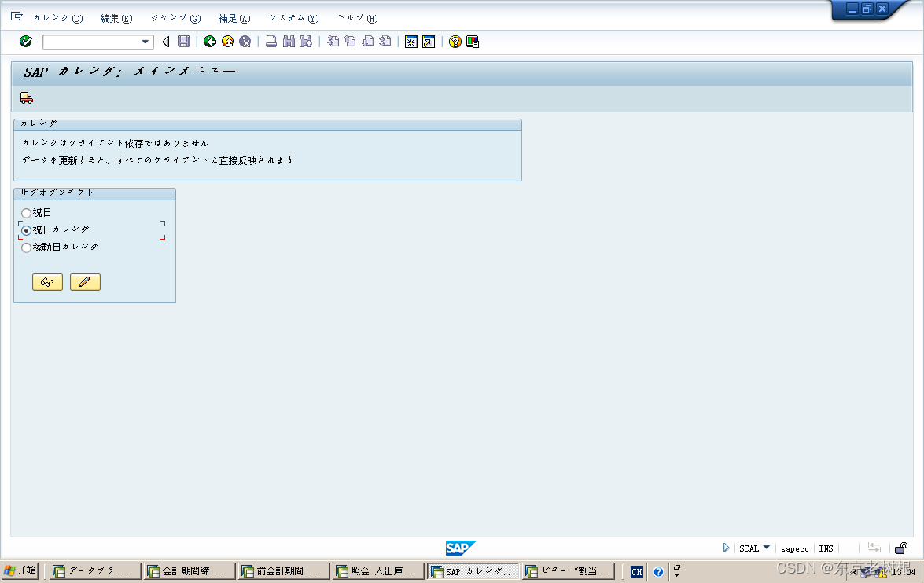Image resolution: width=924 pixels, height=583 pixels.
Task: Open the ジャンプ(G) menu
Action: tap(175, 18)
